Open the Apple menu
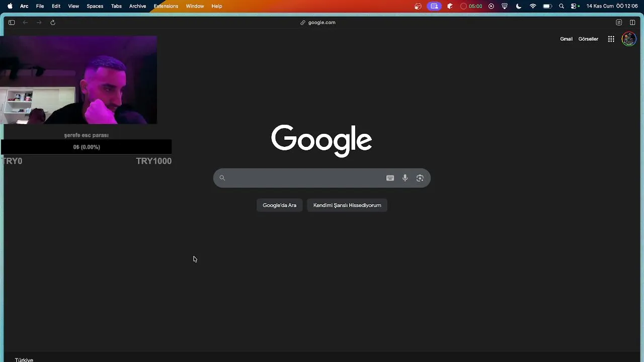 point(10,6)
